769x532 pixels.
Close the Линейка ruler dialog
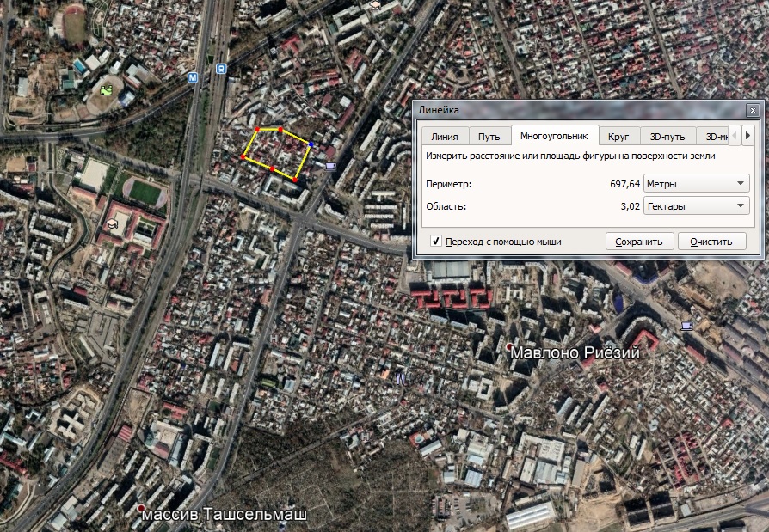(753, 110)
